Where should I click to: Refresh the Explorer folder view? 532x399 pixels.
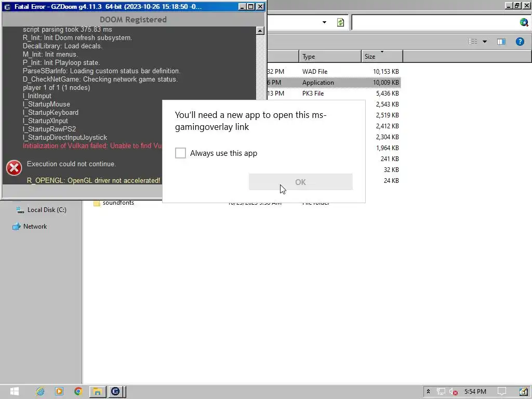[340, 22]
